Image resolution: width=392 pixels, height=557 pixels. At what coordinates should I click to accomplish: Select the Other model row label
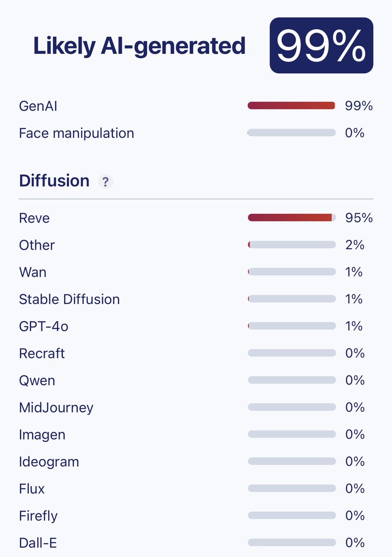tap(37, 245)
